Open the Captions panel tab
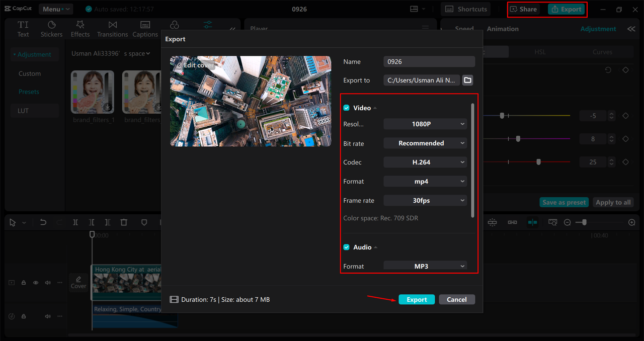644x341 pixels. (x=145, y=29)
